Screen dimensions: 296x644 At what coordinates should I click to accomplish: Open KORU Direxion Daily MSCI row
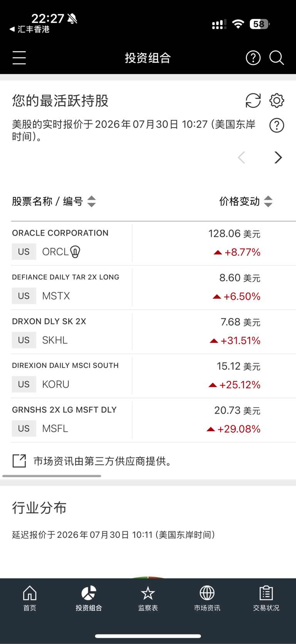pyautogui.click(x=154, y=376)
